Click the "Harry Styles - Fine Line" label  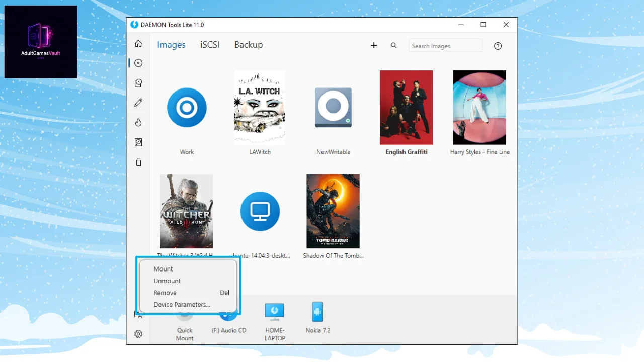pyautogui.click(x=479, y=152)
